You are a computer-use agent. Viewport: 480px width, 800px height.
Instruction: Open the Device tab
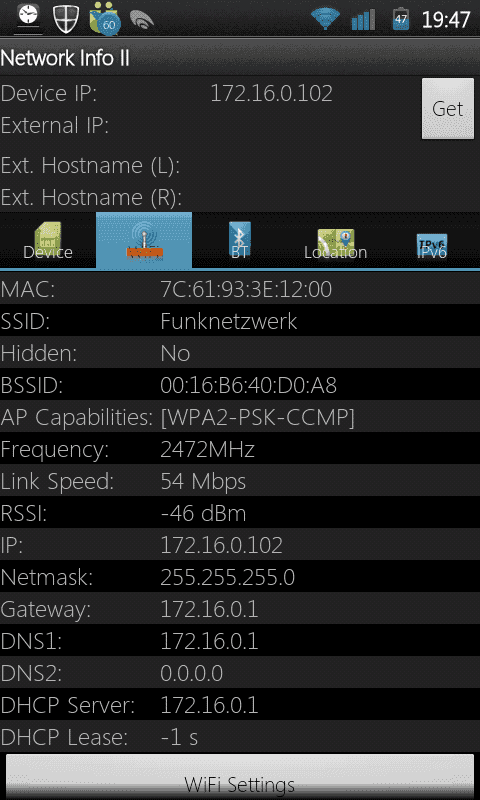pos(48,240)
